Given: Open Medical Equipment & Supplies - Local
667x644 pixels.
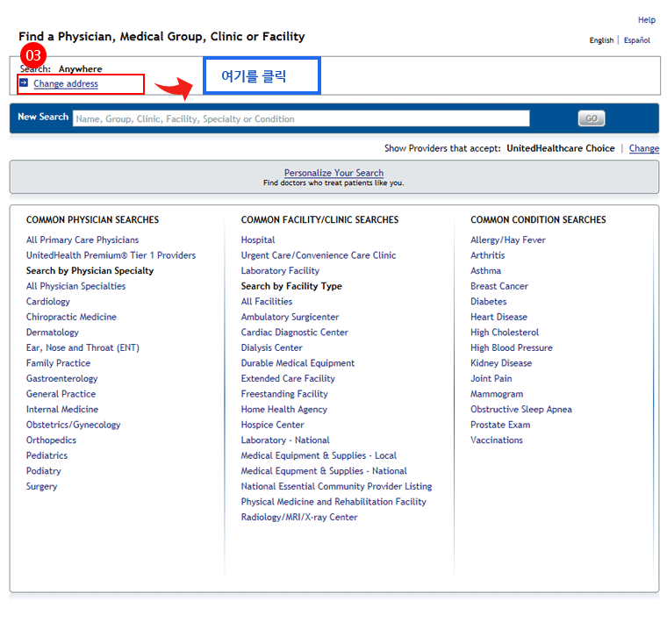Looking at the screenshot, I should [x=319, y=455].
